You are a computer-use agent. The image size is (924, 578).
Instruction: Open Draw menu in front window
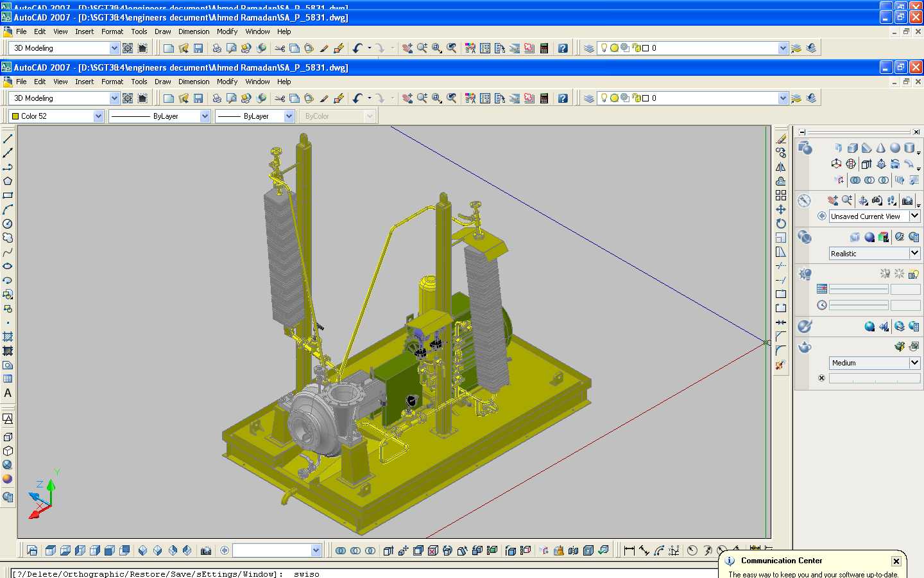tap(163, 82)
